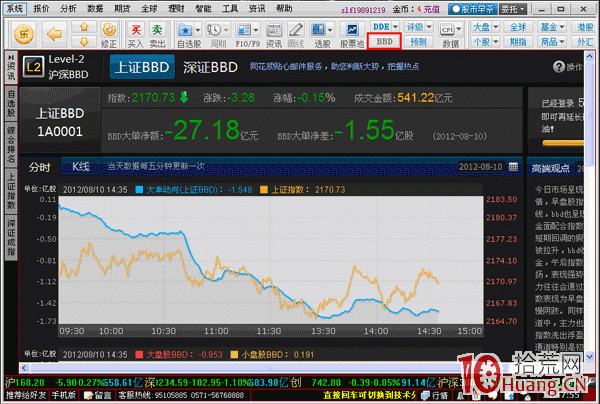Expand the 自选股 dropdown arrow
This screenshot has width=600, height=404.
click(x=198, y=29)
